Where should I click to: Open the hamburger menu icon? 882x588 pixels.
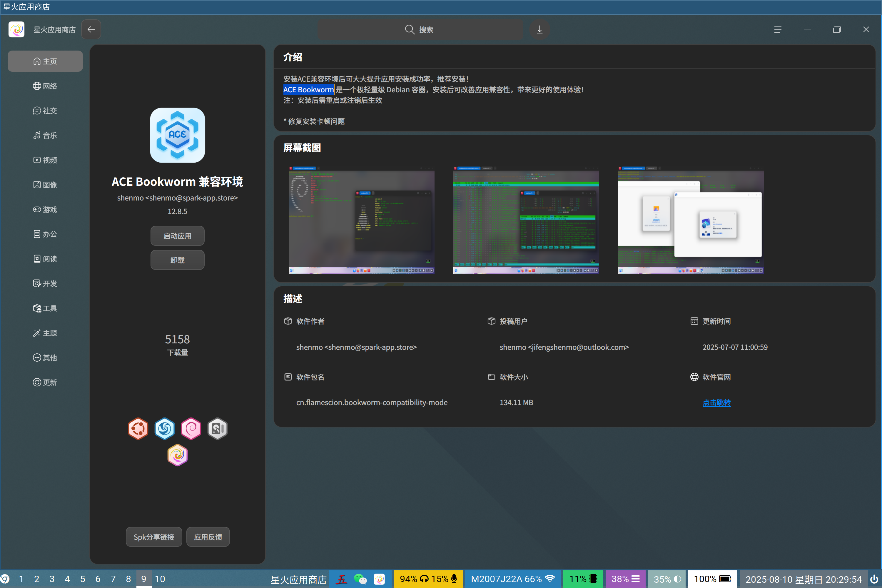pos(777,29)
